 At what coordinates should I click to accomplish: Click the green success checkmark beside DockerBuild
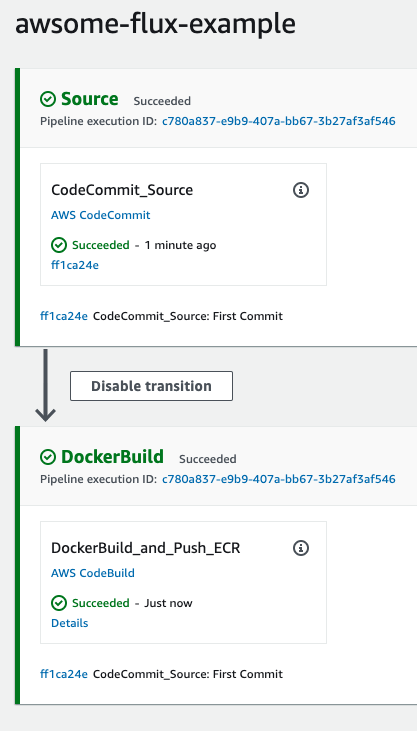[x=48, y=457]
